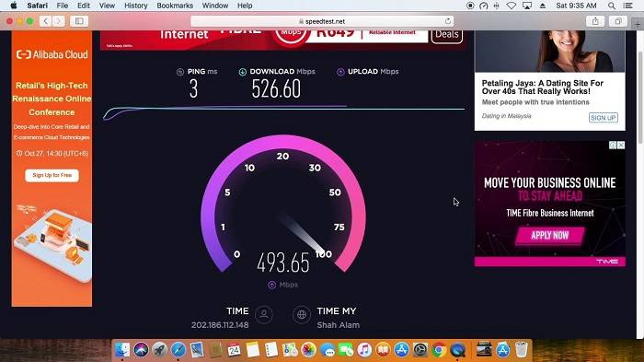Open the Edit menu
This screenshot has width=644, height=362.
pyautogui.click(x=84, y=6)
